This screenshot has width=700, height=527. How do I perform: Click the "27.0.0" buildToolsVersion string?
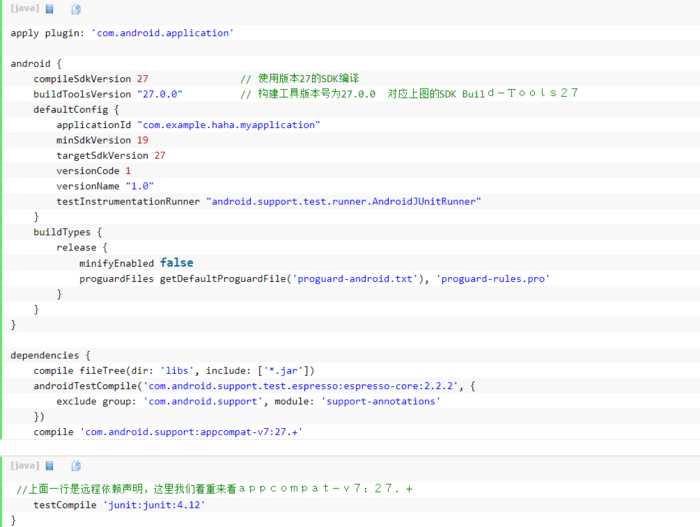(x=160, y=94)
